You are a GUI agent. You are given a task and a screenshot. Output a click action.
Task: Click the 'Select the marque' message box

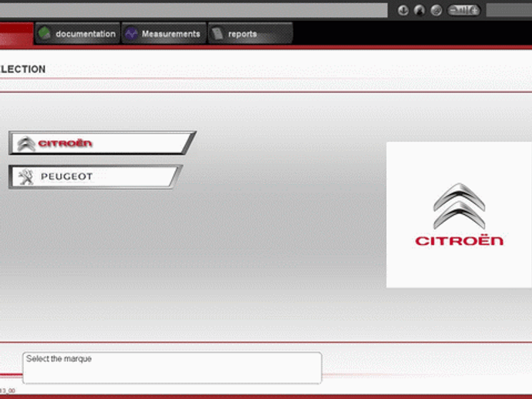pyautogui.click(x=172, y=368)
